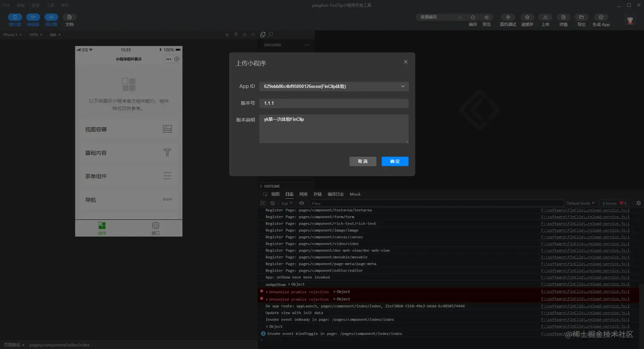Switch to the 视图 tab
The width and height of the screenshot is (644, 349).
pos(276,194)
